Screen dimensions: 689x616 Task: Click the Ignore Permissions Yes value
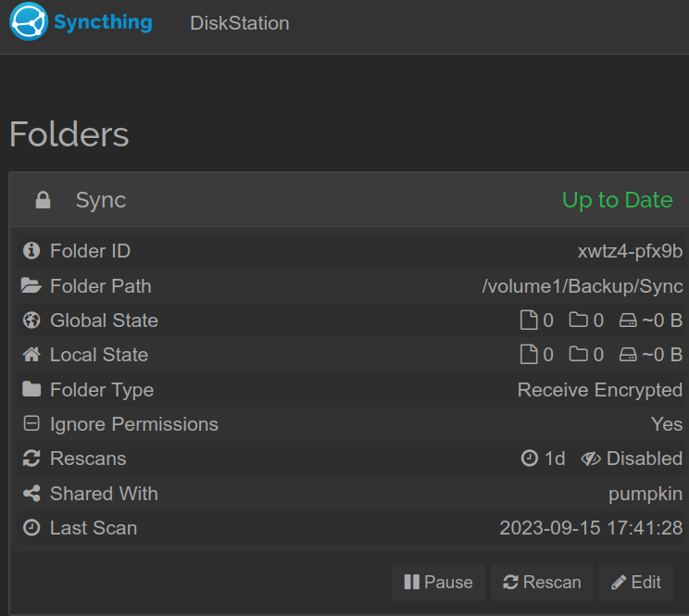click(x=667, y=424)
